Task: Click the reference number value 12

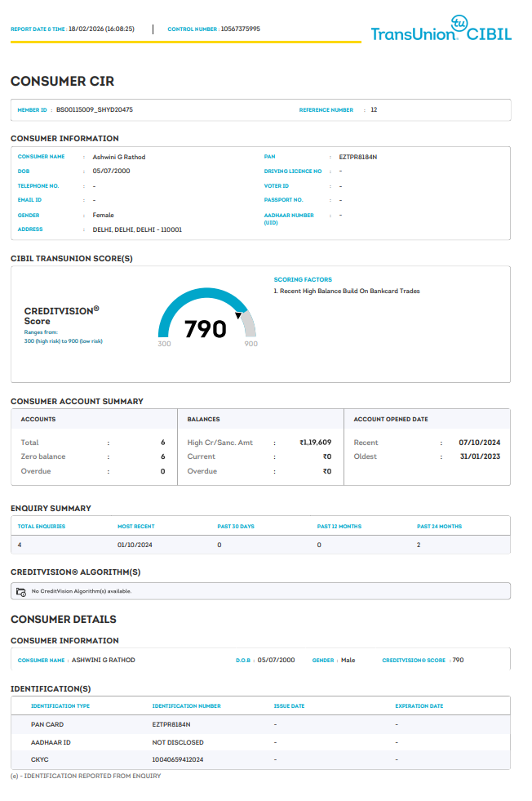Action: [374, 110]
